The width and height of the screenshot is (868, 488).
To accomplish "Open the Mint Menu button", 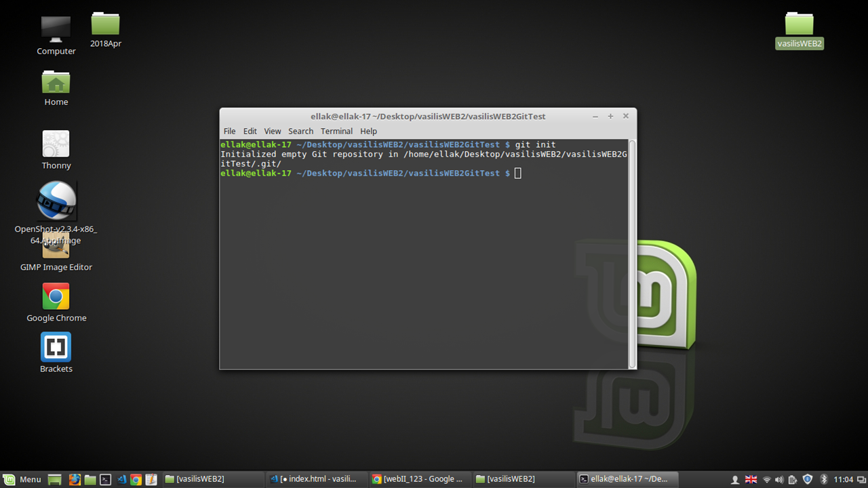I will click(x=22, y=479).
